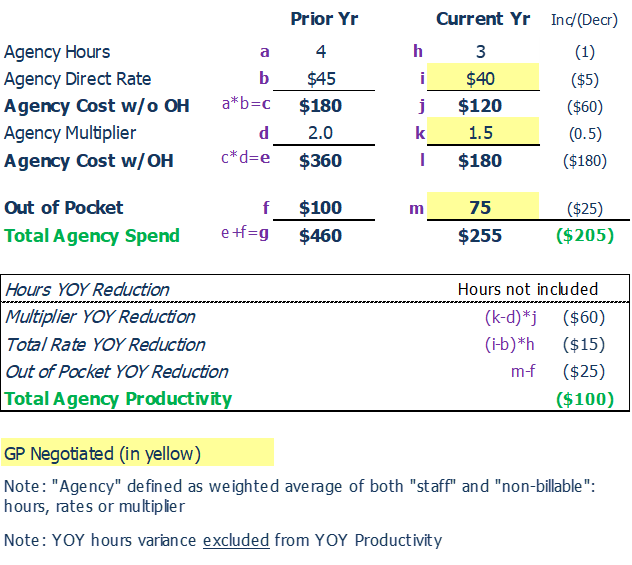
Task: Select Prior Yr Total Agency Spend $460
Action: click(321, 236)
